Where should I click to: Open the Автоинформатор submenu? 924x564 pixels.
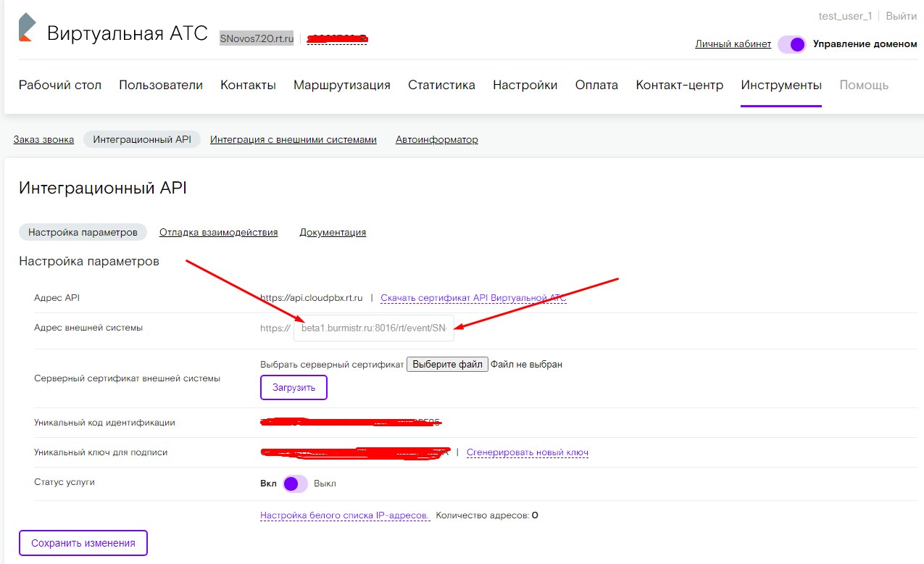point(436,140)
